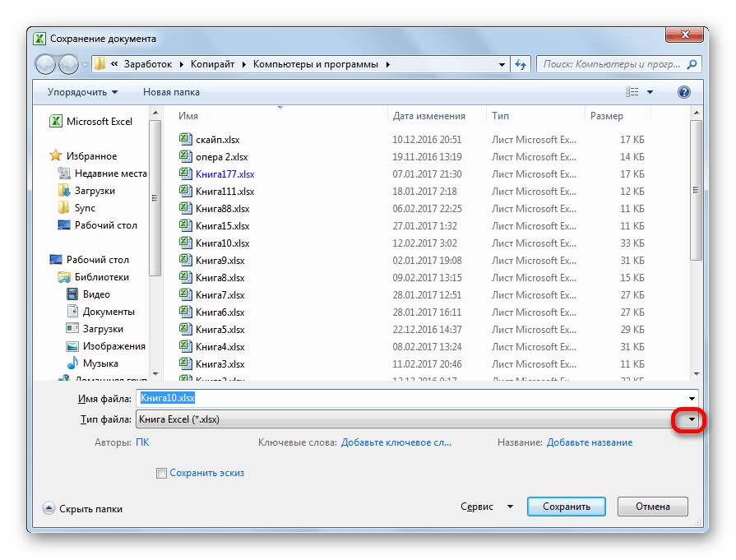
Task: Select the Microsoft Excel icon in sidebar
Action: pyautogui.click(x=56, y=121)
